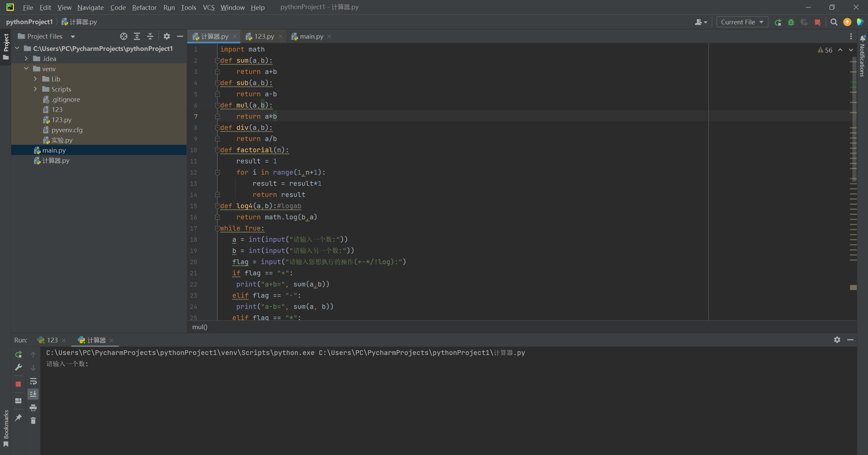
Task: Print the console output
Action: 33,408
